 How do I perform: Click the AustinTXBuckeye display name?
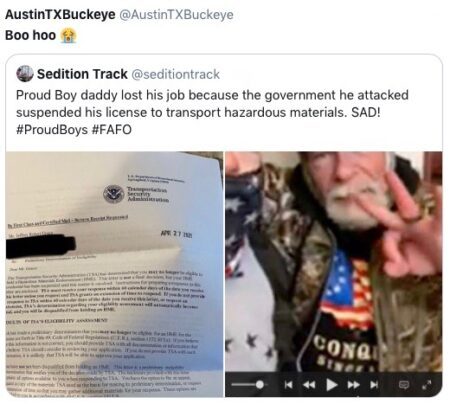tap(60, 15)
